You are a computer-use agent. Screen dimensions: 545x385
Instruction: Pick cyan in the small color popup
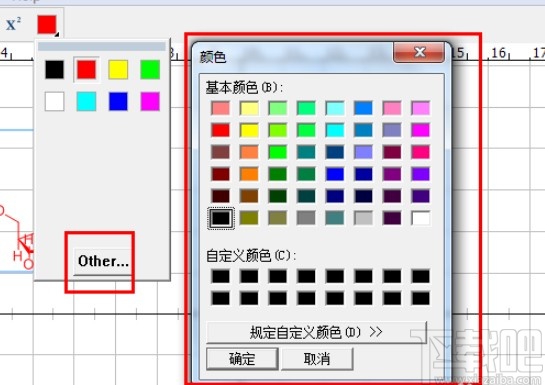coord(86,101)
